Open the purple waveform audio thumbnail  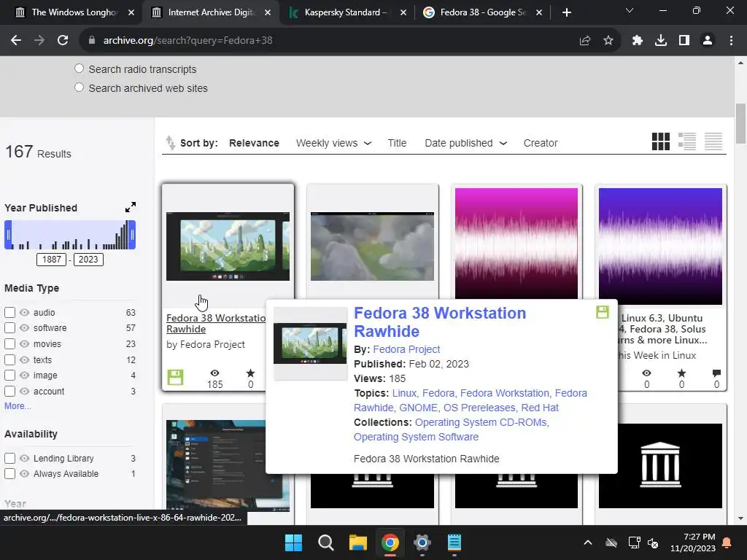pos(660,246)
